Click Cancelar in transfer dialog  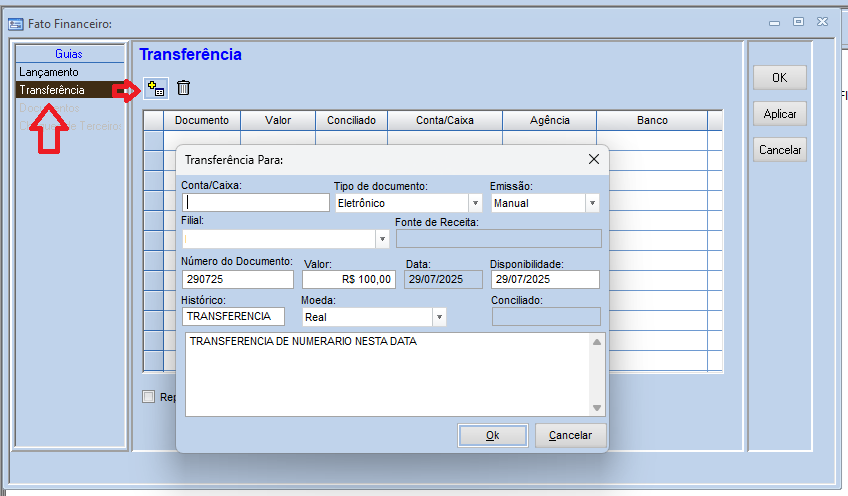[x=570, y=435]
